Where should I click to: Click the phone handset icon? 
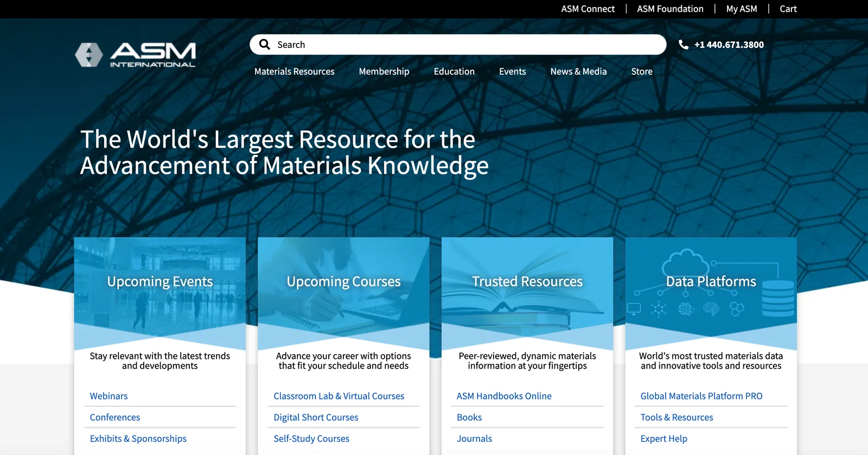pos(684,45)
